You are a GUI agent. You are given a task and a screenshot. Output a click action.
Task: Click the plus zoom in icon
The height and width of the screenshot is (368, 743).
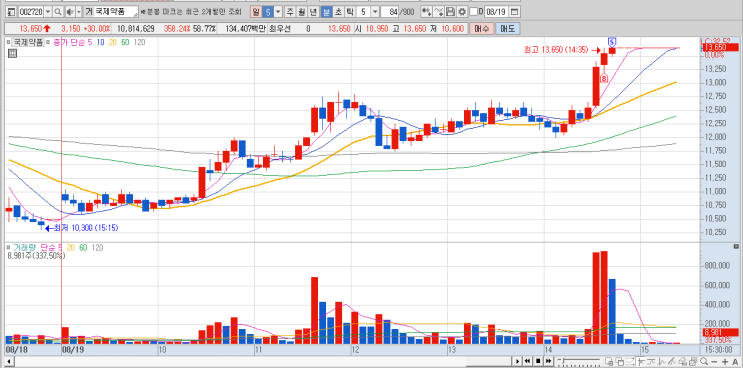click(725, 361)
